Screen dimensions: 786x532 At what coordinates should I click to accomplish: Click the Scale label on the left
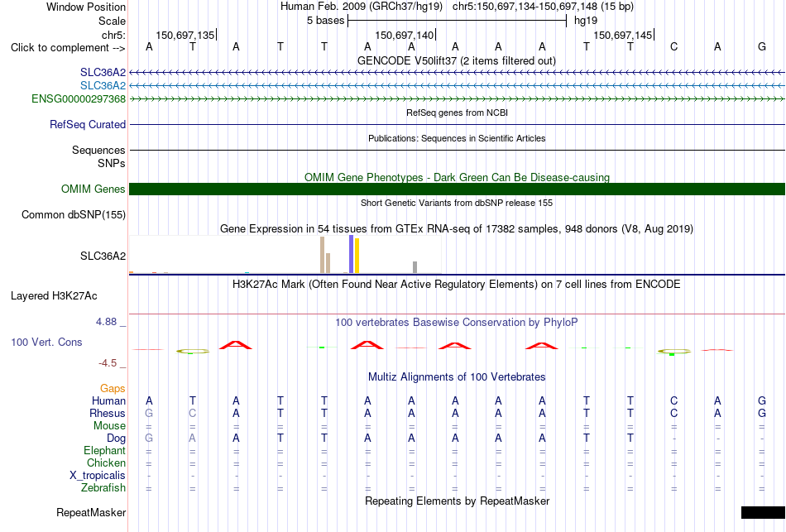(x=112, y=21)
